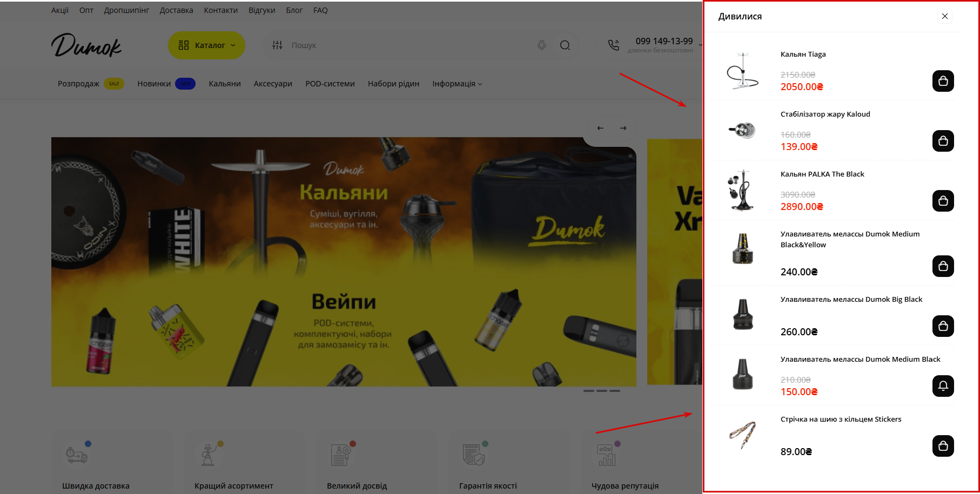Open the Блог top menu link

(294, 10)
